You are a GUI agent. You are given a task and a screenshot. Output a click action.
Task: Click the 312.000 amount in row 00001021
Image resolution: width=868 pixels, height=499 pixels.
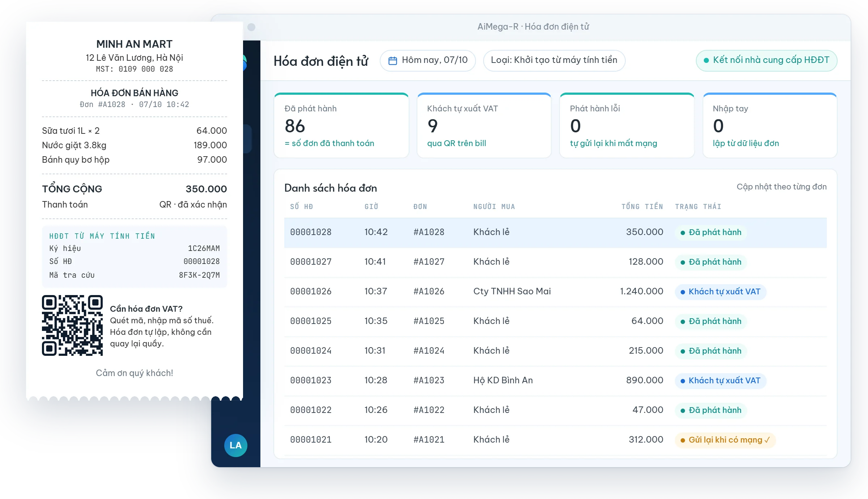coord(646,440)
